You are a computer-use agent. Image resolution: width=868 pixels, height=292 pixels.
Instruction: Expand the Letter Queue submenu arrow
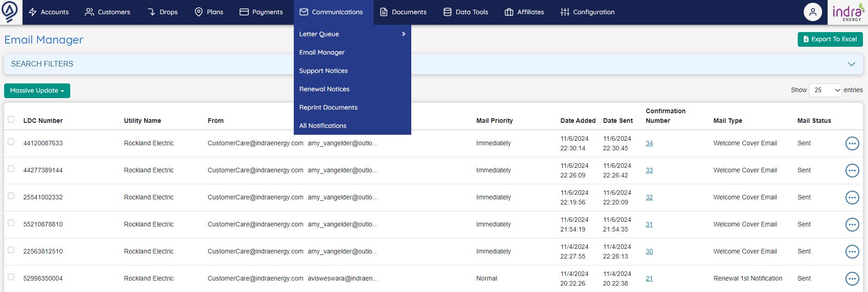[x=403, y=34]
